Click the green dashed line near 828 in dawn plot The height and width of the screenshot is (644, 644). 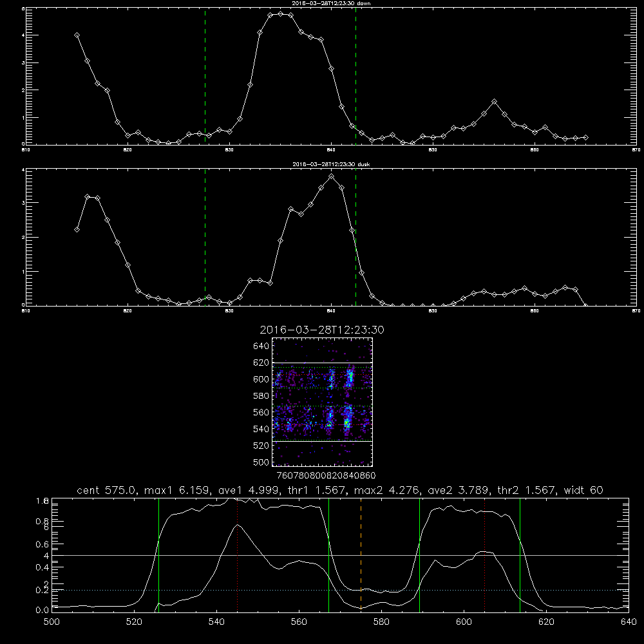click(205, 76)
